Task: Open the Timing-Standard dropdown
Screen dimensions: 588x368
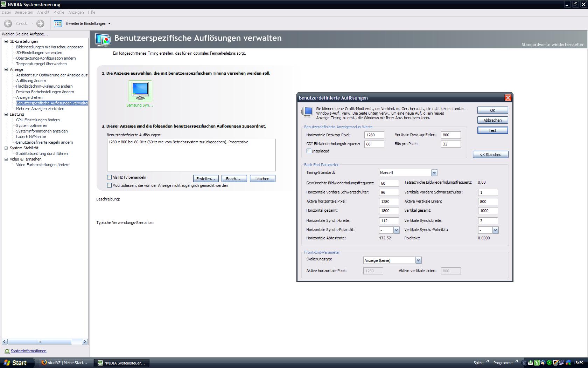Action: point(434,173)
